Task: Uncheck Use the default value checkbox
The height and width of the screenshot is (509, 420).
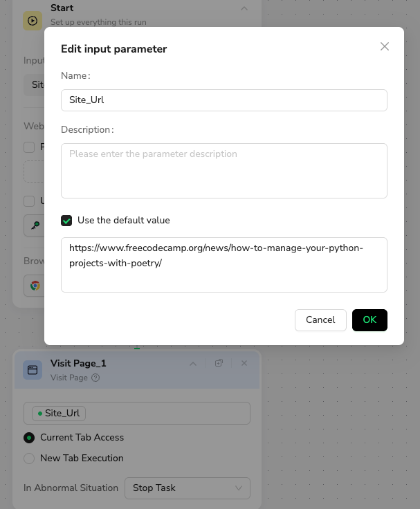Action: coord(66,221)
